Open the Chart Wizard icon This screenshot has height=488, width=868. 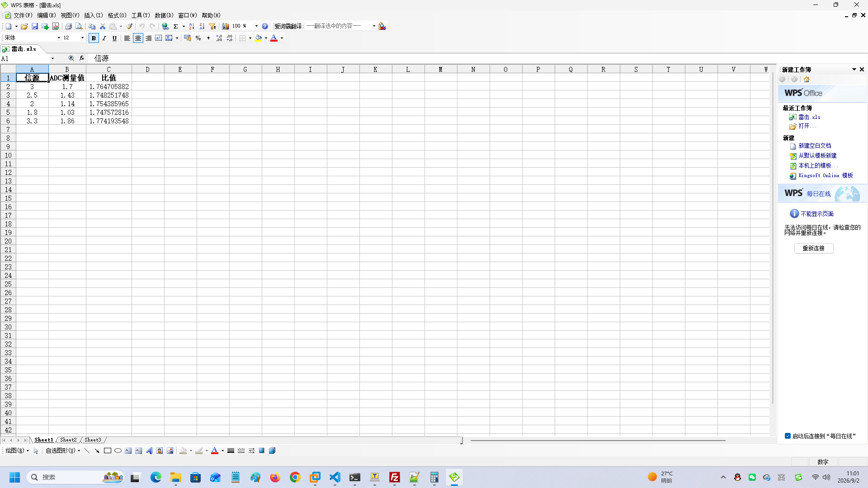[225, 26]
